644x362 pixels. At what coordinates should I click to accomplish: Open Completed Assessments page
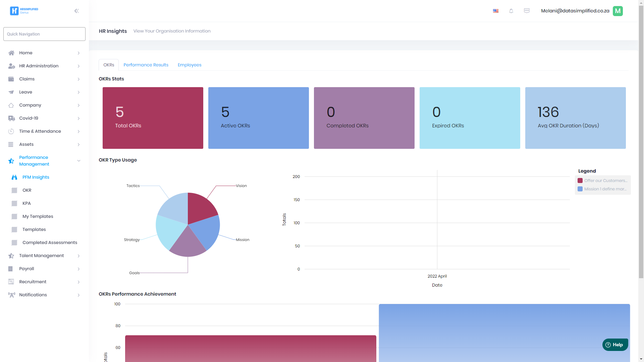click(x=50, y=243)
